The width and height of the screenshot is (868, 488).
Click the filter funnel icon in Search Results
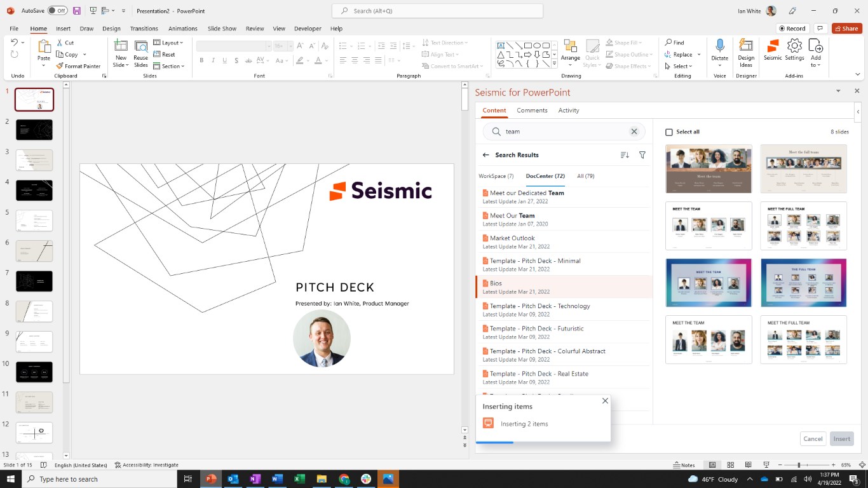click(x=642, y=155)
